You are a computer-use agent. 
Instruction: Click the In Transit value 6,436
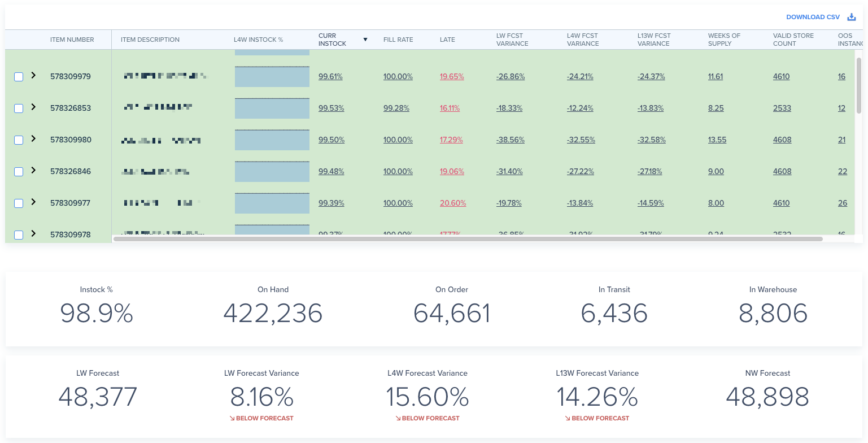click(x=614, y=314)
